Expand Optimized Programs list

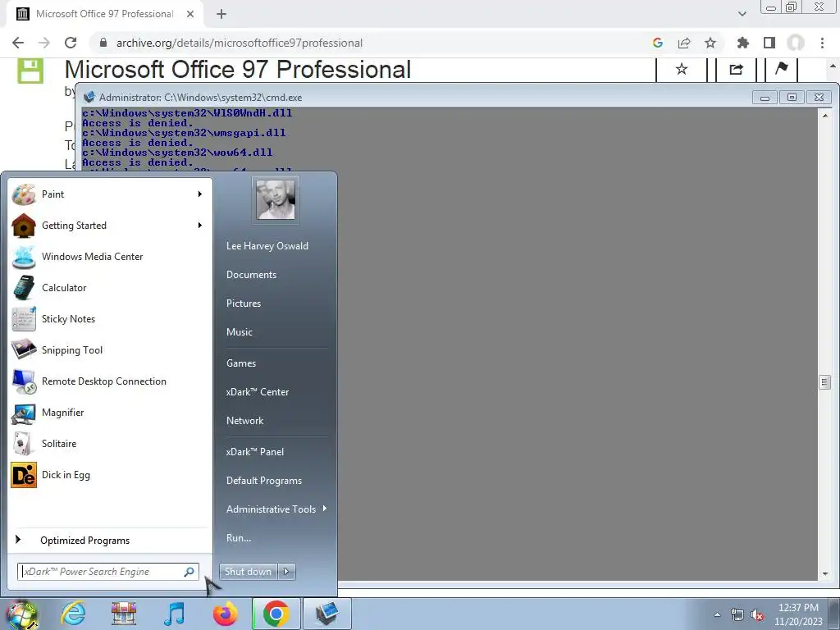(109, 541)
